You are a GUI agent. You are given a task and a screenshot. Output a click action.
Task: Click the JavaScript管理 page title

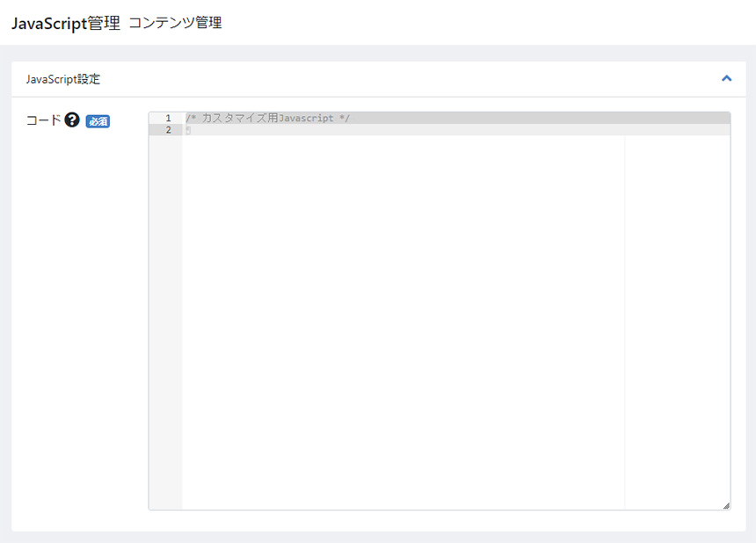(x=65, y=24)
